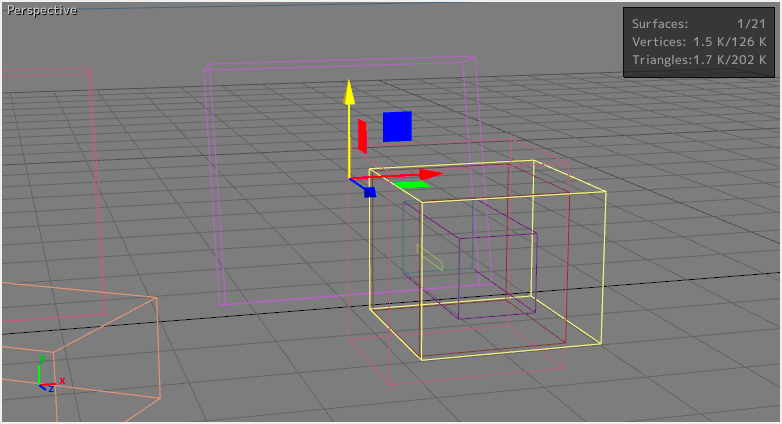
Task: Click the small blue Z-axis handle of the gizmo
Action: [370, 192]
